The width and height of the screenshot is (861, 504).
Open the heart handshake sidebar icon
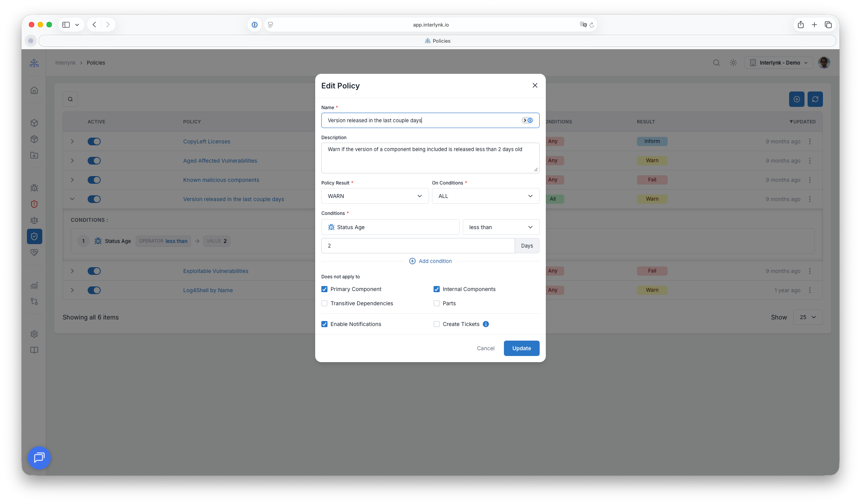tap(34, 253)
